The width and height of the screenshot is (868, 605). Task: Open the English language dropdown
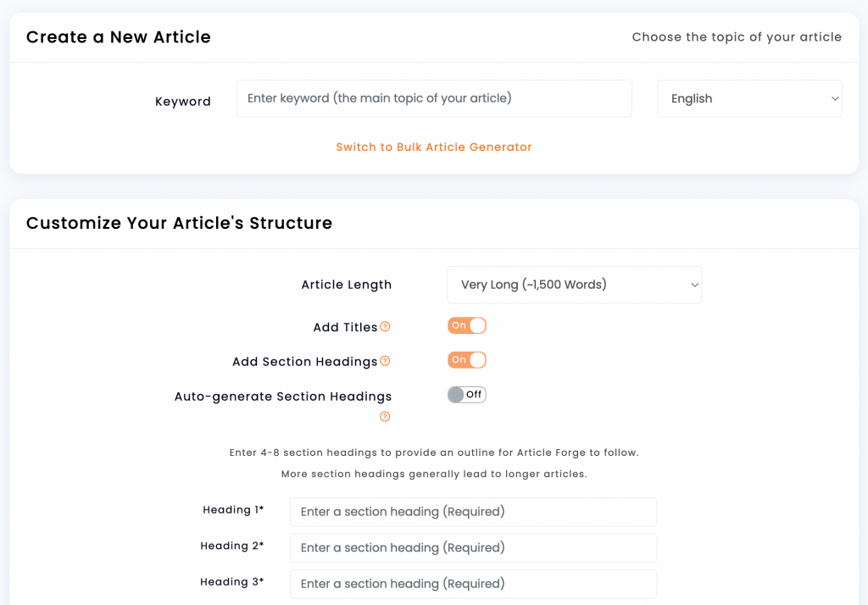click(x=749, y=98)
